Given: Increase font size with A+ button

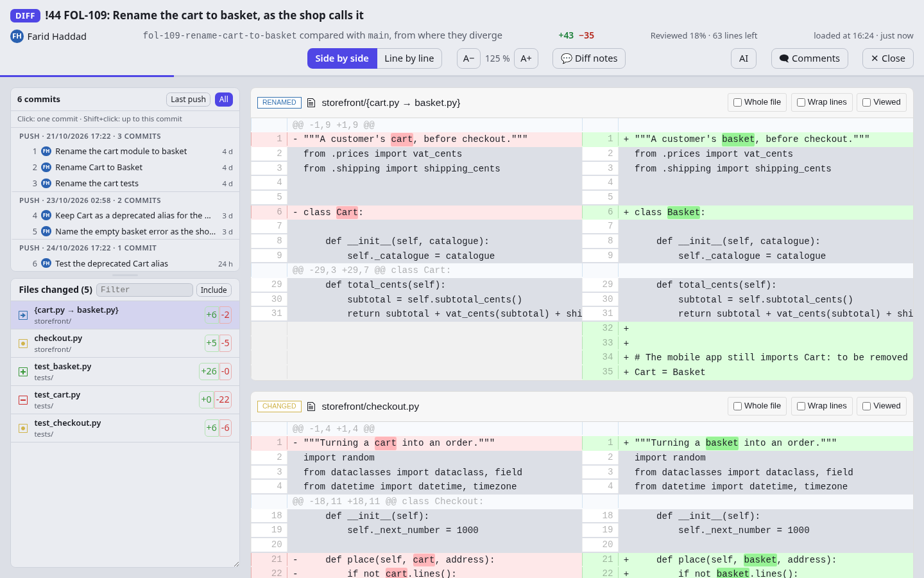Looking at the screenshot, I should coord(526,58).
